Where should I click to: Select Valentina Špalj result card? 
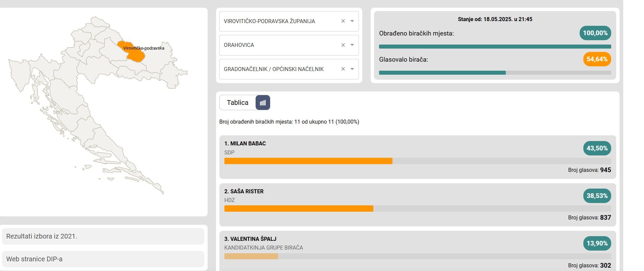coord(418,251)
